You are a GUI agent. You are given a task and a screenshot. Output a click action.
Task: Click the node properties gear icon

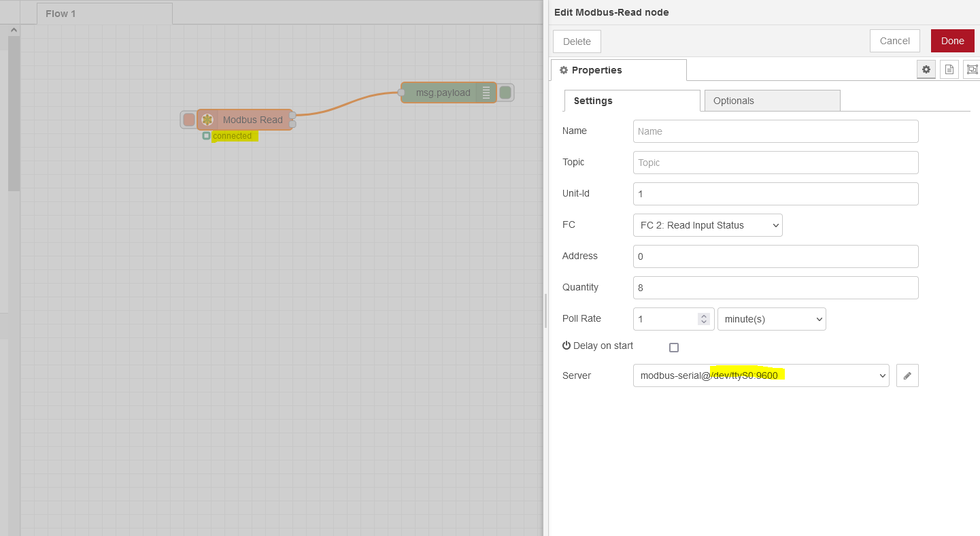[x=925, y=69]
